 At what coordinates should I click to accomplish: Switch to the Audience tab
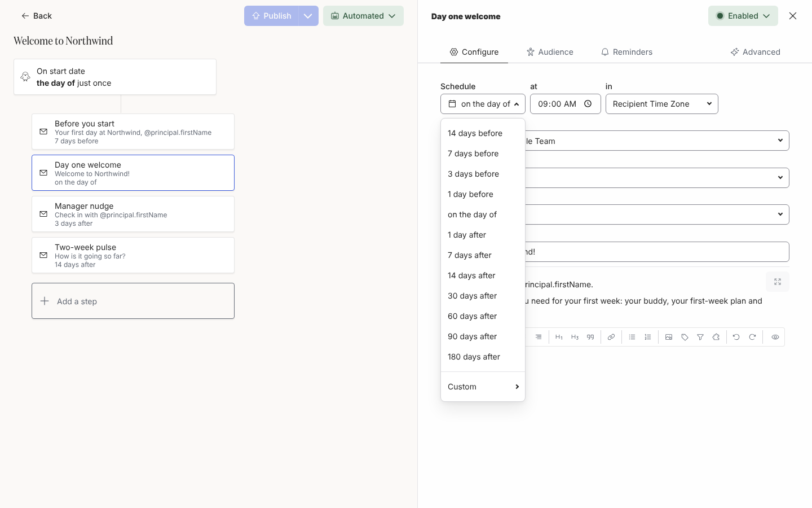point(550,52)
